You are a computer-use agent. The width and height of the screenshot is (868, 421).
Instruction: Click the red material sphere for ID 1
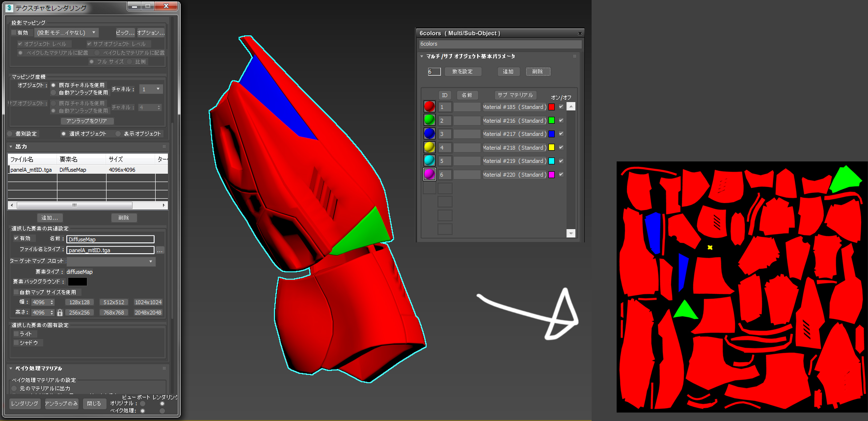430,106
